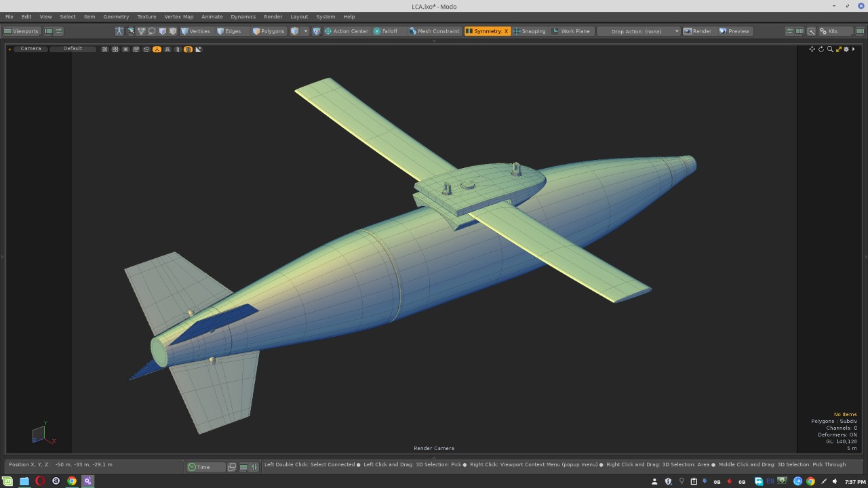This screenshot has width=868, height=488.
Task: Open the Layout menu
Action: point(299,16)
